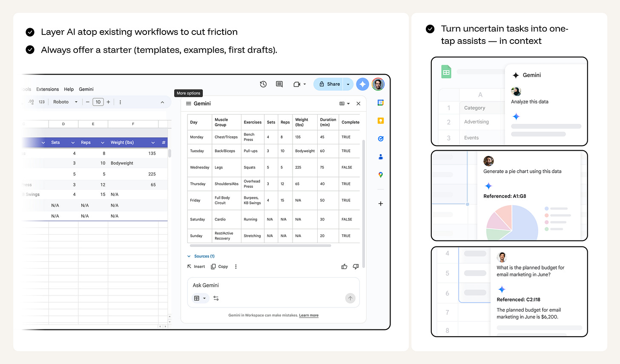Click thumbs down on the Gemini response
Viewport: 620px width, 364px height.
(356, 266)
